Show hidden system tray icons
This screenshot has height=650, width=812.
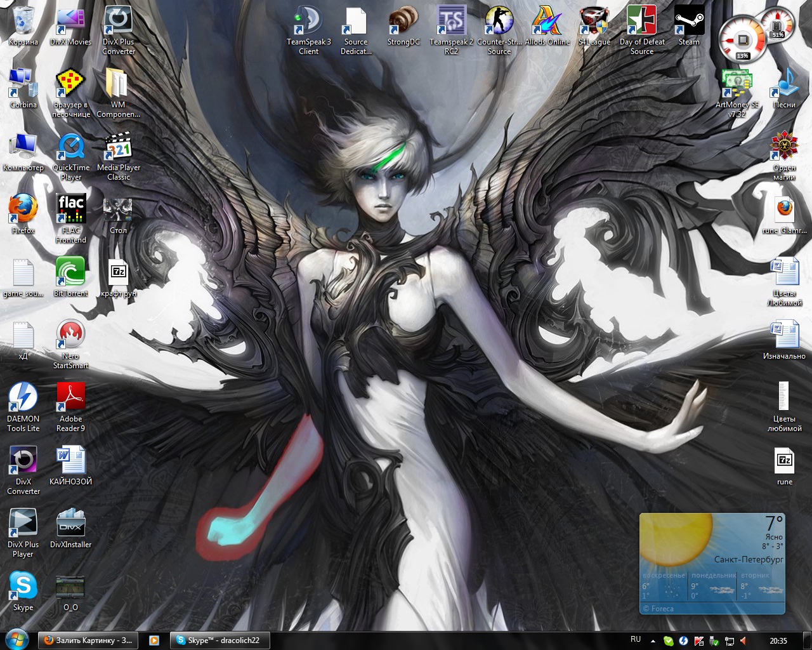point(653,641)
